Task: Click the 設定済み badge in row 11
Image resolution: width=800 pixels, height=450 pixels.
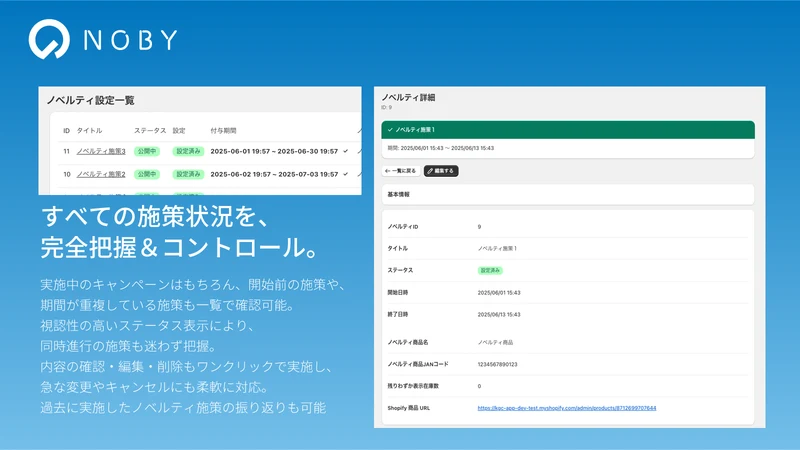Action: 188,152
